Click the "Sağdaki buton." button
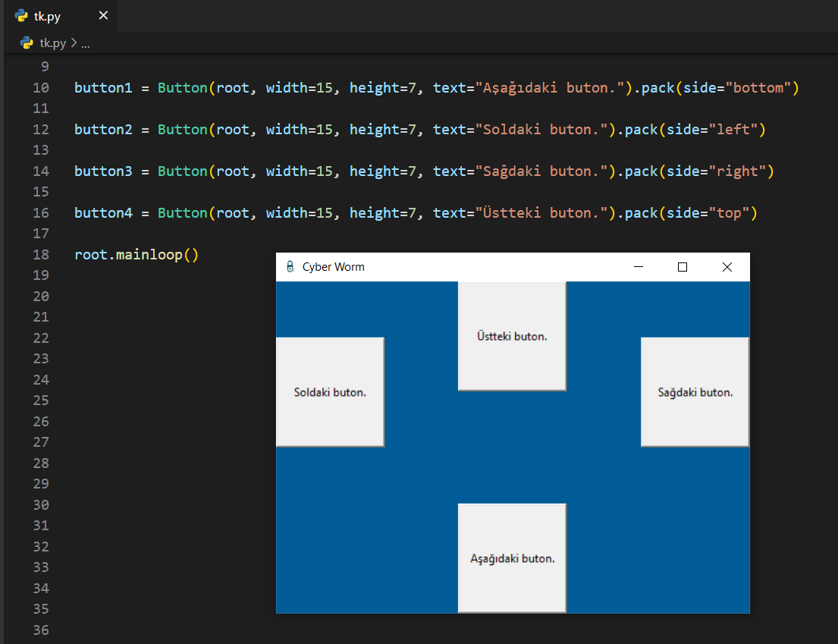Viewport: 838px width, 644px height. pos(695,392)
